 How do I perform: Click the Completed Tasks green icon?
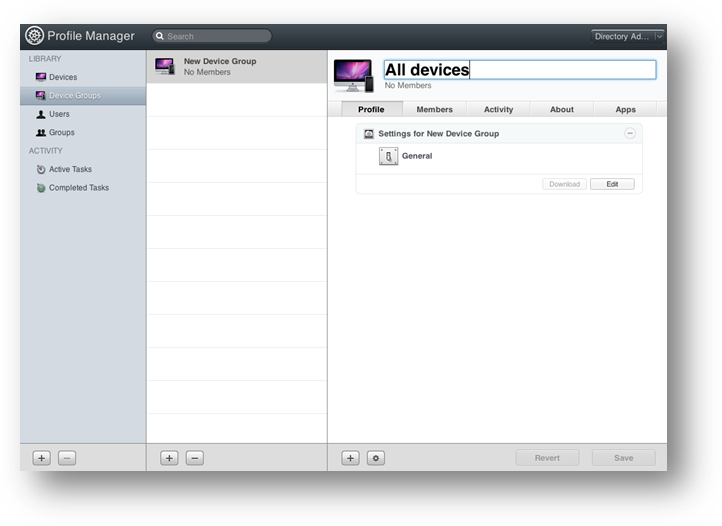coord(41,187)
